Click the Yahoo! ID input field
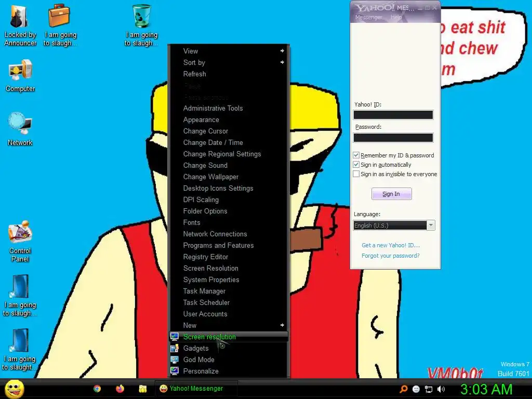Image resolution: width=532 pixels, height=399 pixels. pos(393,115)
